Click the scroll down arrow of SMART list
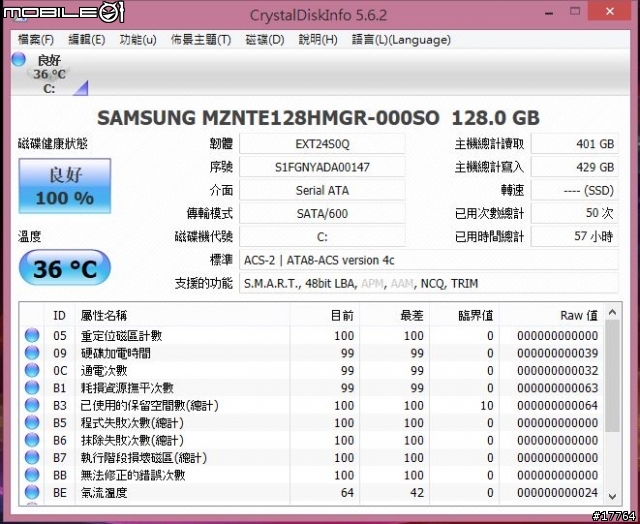Image resolution: width=640 pixels, height=524 pixels. coord(612,496)
